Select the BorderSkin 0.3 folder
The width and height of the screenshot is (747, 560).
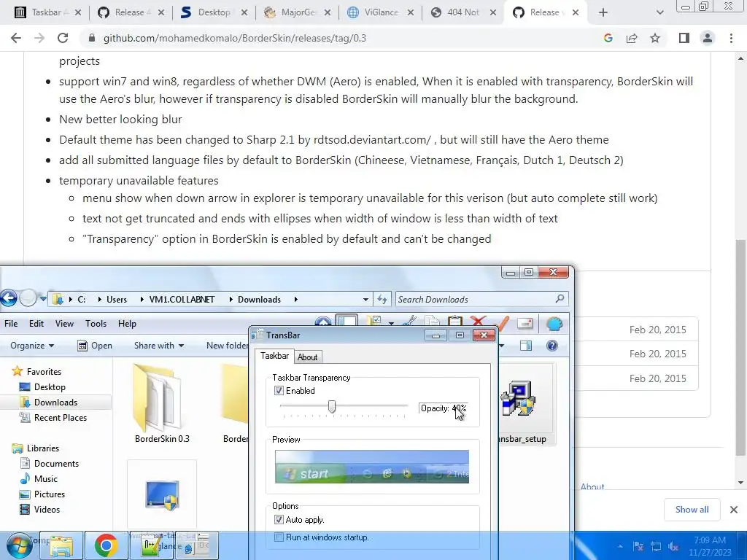tap(162, 404)
